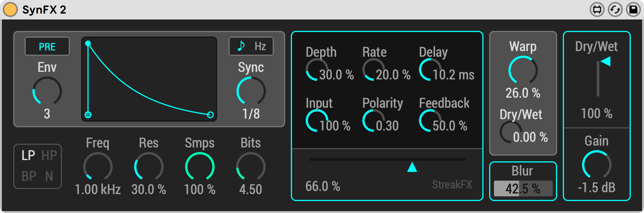Click the Freq filter knob
Screen dimensions: 644x213
[x=98, y=167]
